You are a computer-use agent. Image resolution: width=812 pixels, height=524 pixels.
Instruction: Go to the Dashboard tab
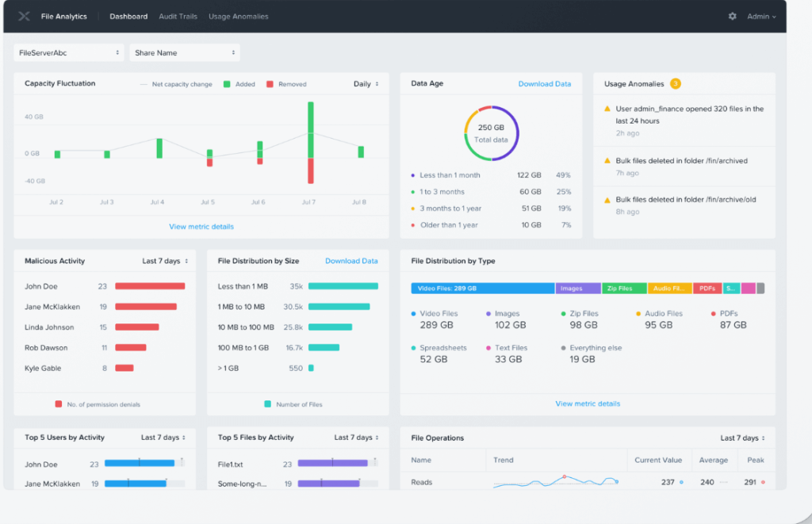tap(128, 17)
